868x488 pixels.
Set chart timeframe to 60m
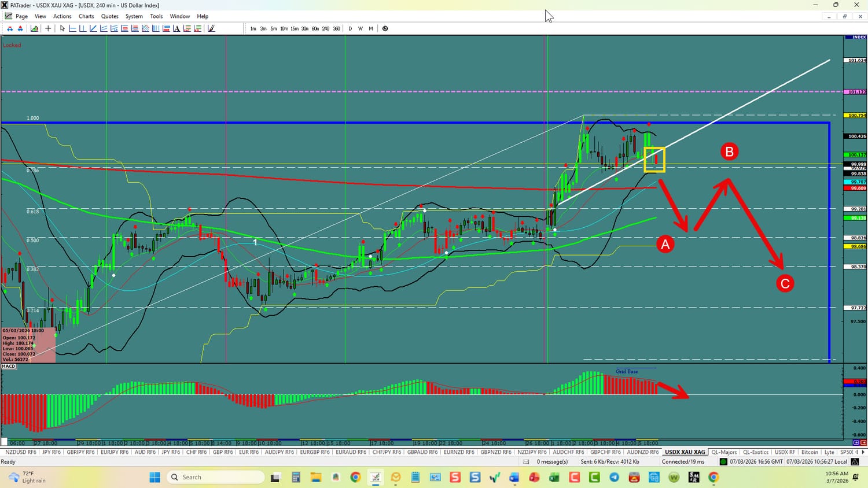click(x=315, y=28)
